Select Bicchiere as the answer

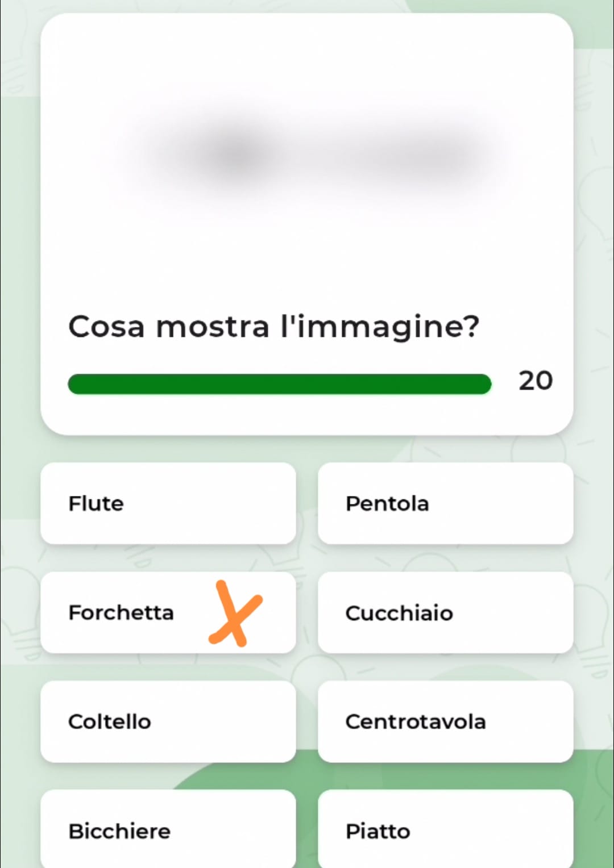pyautogui.click(x=168, y=831)
